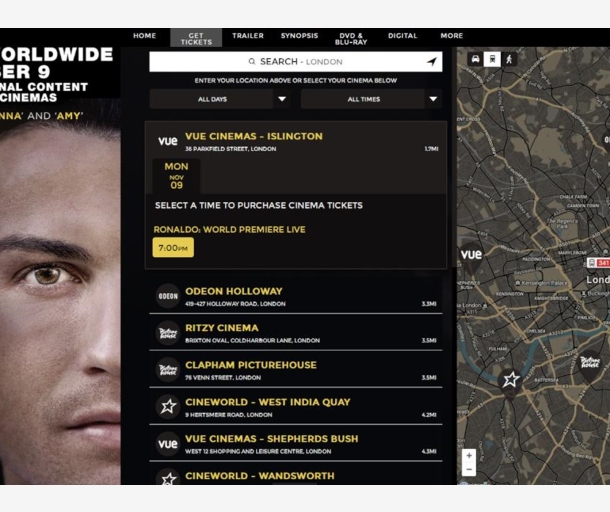Image resolution: width=610 pixels, height=512 pixels.
Task: Open the All Times dropdown
Action: [x=371, y=99]
